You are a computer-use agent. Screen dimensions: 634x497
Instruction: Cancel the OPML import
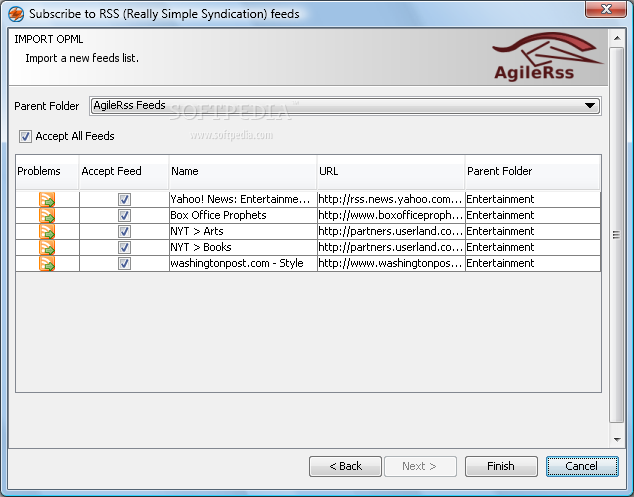(x=582, y=466)
